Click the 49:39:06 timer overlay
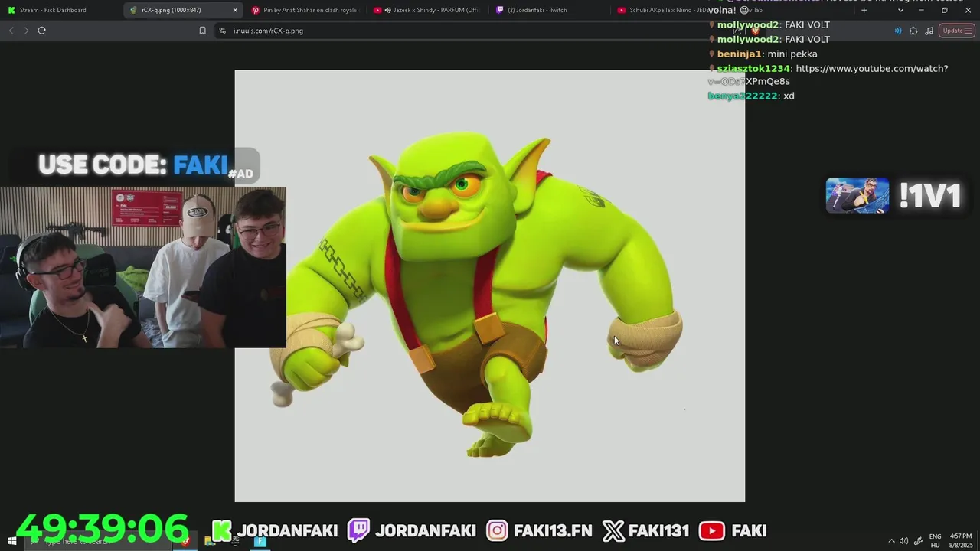This screenshot has height=551, width=980. point(102,529)
